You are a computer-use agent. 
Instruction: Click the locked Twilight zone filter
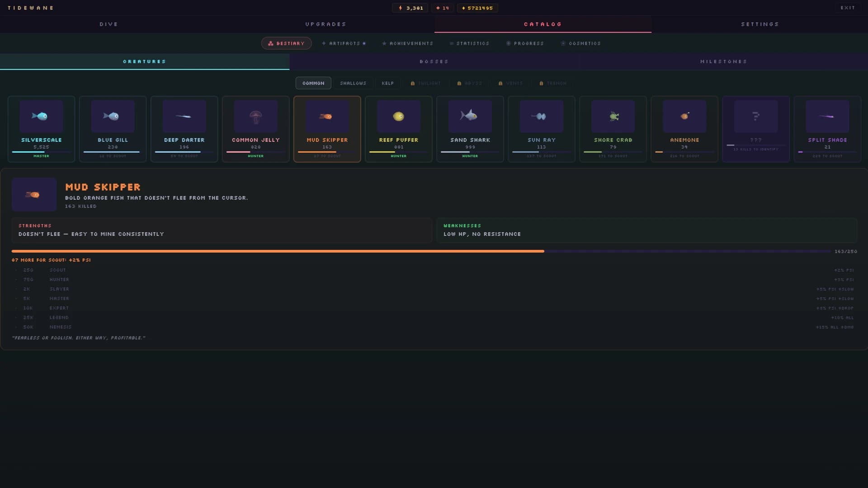click(x=425, y=83)
